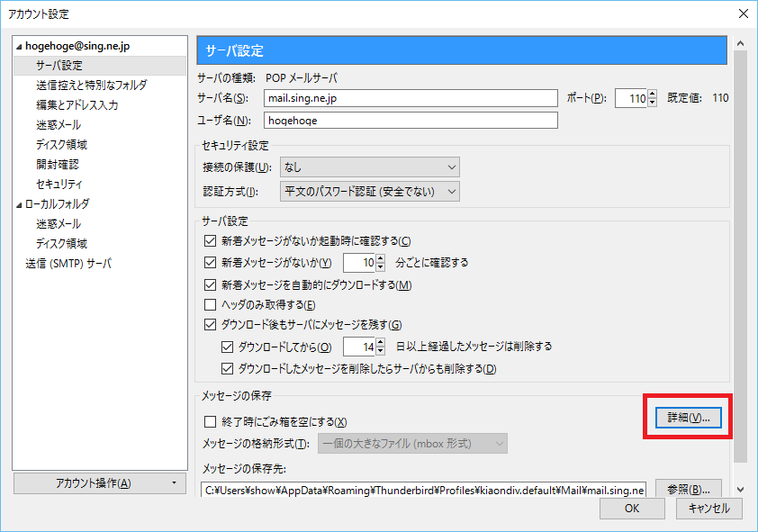Toggle ダウンロード後もサーバにメッセージを残す checkbox

[x=211, y=324]
